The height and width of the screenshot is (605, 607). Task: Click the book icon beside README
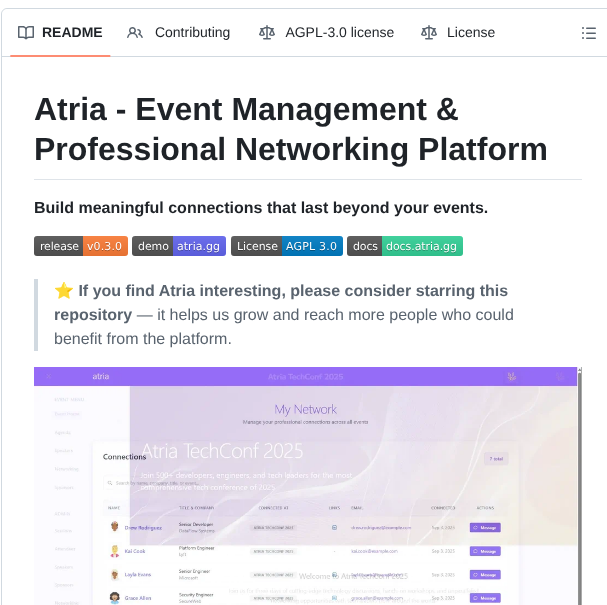pos(26,33)
